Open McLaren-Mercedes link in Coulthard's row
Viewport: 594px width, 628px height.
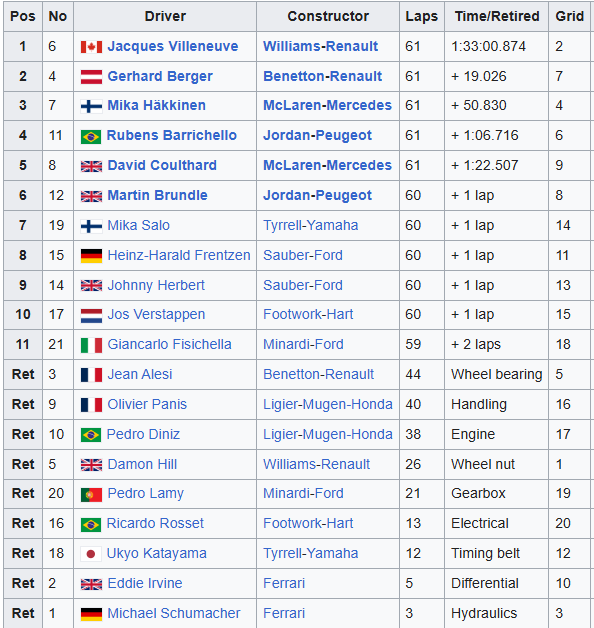click(327, 165)
